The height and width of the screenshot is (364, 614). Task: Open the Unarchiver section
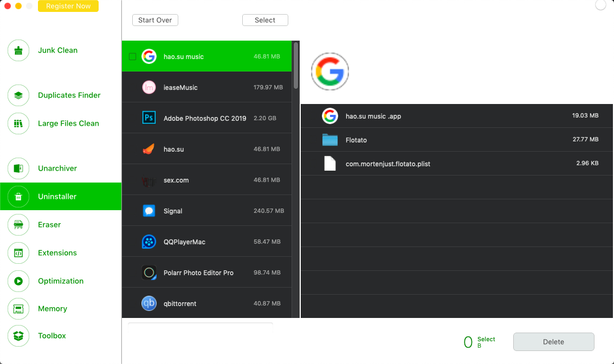tap(57, 168)
